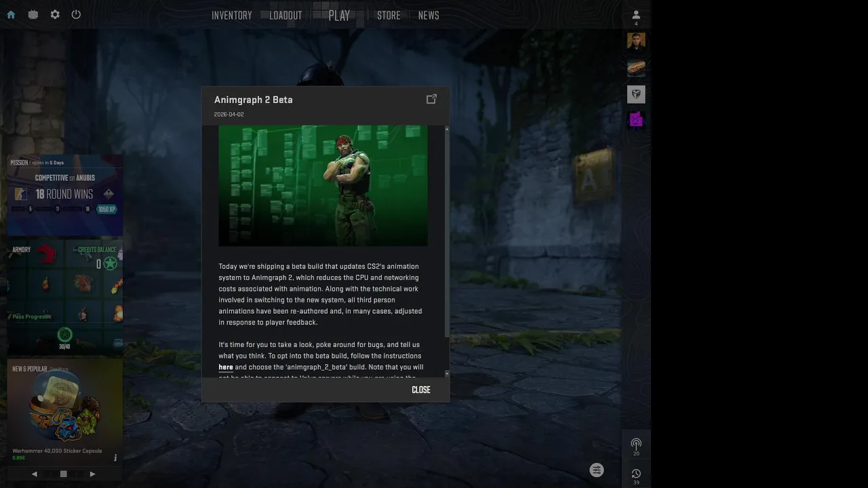Click the news article scrollbar thumb
868x488 pixels.
446,234
